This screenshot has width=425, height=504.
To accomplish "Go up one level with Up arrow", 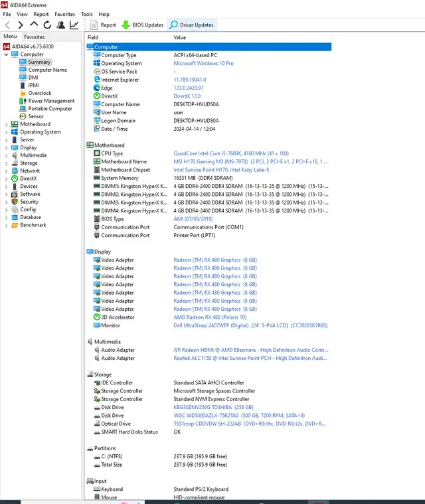I will (x=34, y=25).
